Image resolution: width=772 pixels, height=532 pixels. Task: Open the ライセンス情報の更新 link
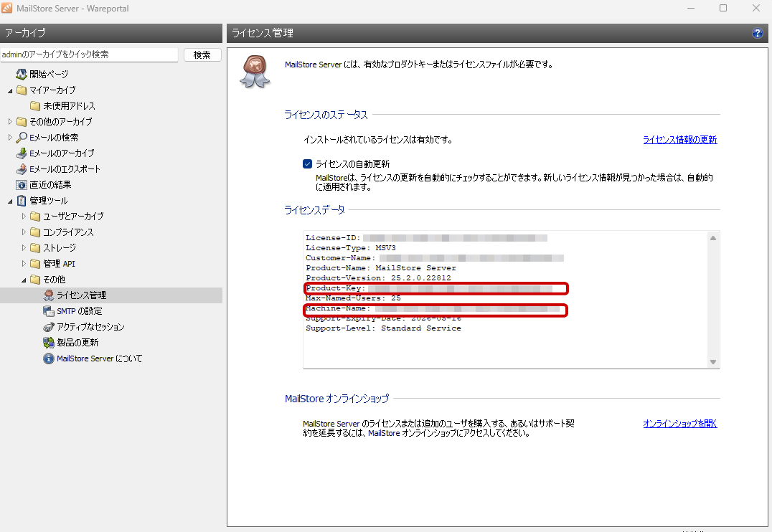point(679,140)
